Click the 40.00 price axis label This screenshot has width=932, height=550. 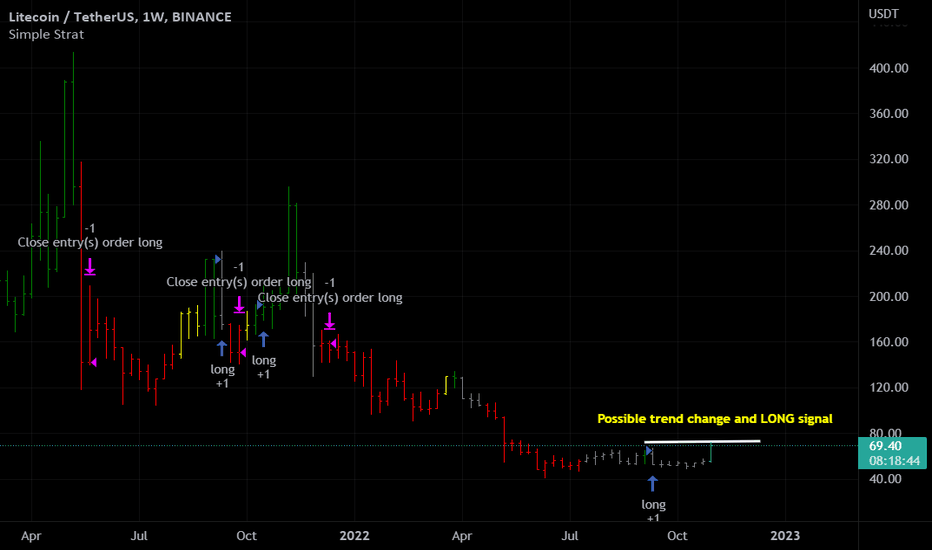tap(885, 479)
